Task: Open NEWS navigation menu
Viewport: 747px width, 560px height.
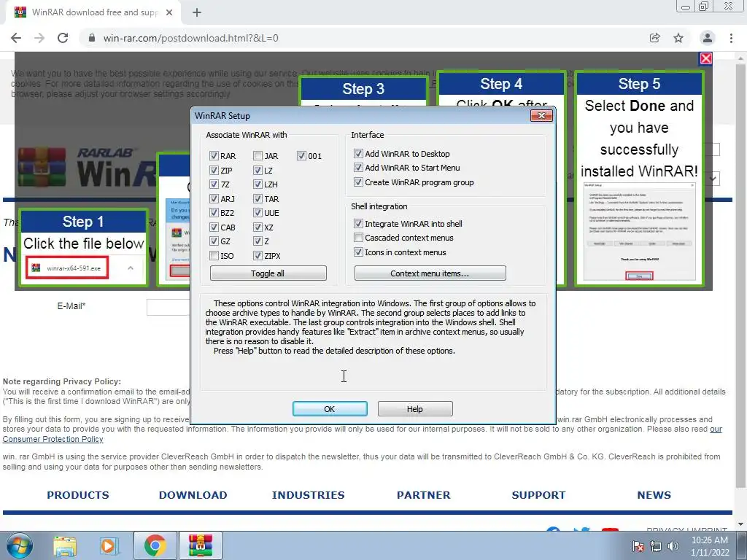Action: 654,495
